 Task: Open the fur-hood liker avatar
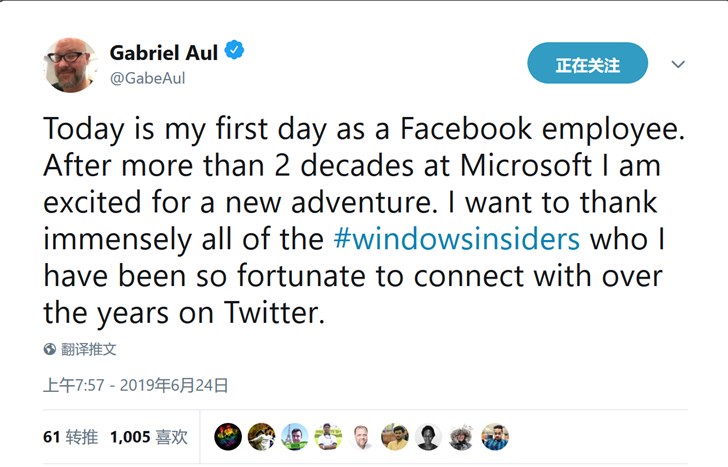[462, 437]
